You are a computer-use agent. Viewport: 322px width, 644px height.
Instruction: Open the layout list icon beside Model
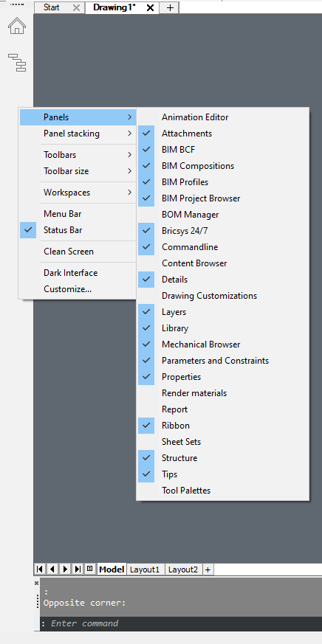(89, 569)
